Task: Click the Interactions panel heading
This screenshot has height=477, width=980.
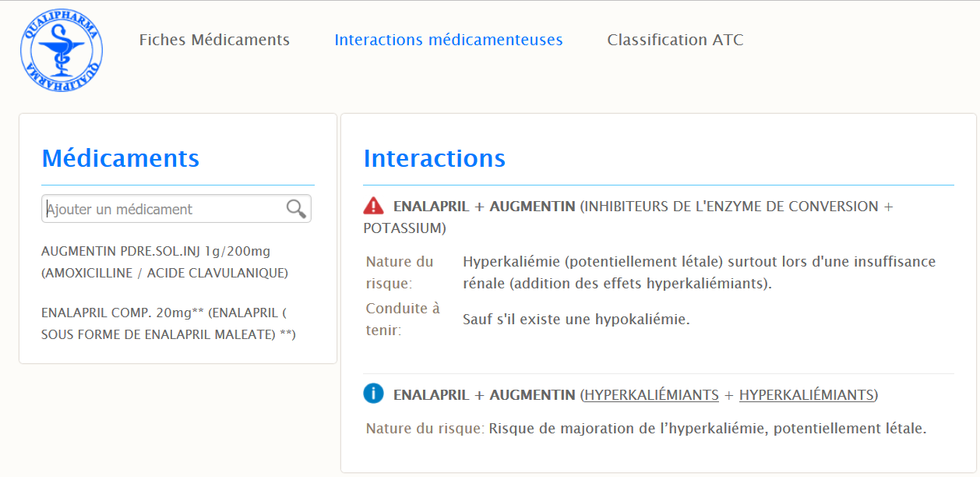Action: click(x=434, y=158)
